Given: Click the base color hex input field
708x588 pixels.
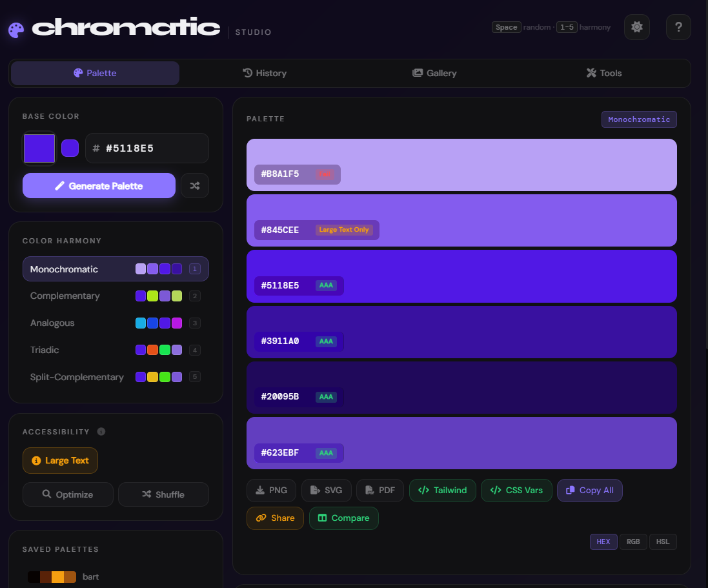Looking at the screenshot, I should tap(147, 148).
